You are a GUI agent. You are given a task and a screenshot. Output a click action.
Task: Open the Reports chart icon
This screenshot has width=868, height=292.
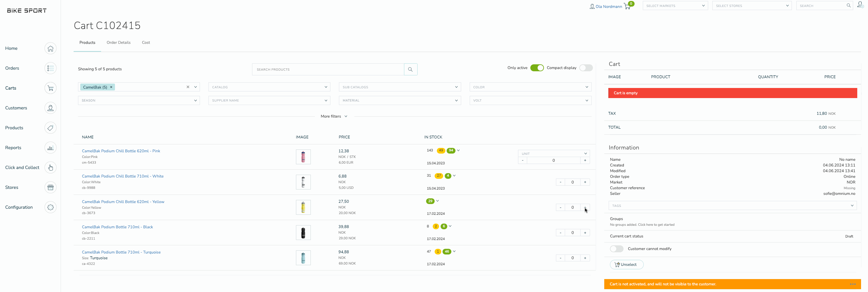tap(51, 148)
